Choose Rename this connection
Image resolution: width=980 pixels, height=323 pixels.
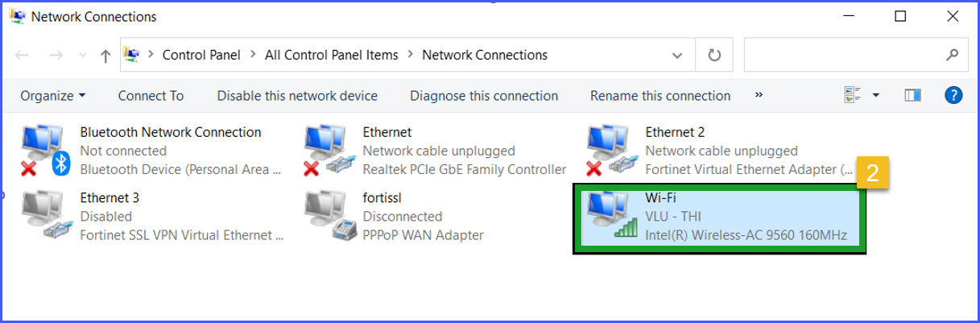(660, 96)
